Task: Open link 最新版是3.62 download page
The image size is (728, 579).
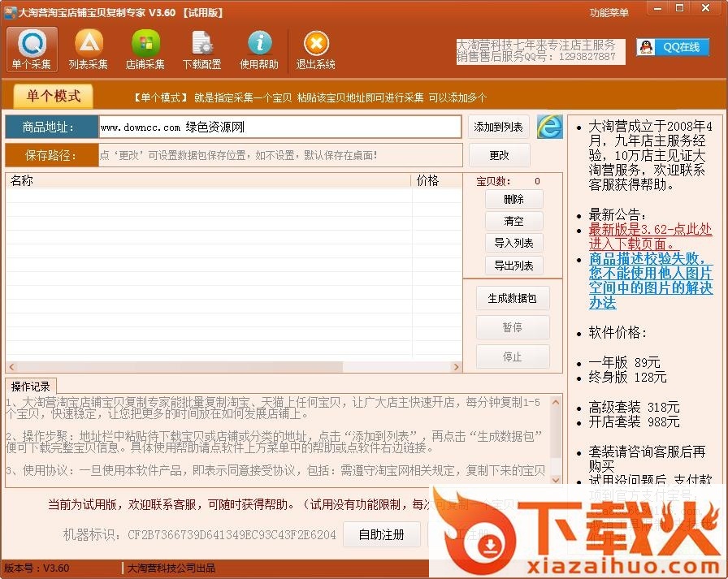Action: pos(650,236)
